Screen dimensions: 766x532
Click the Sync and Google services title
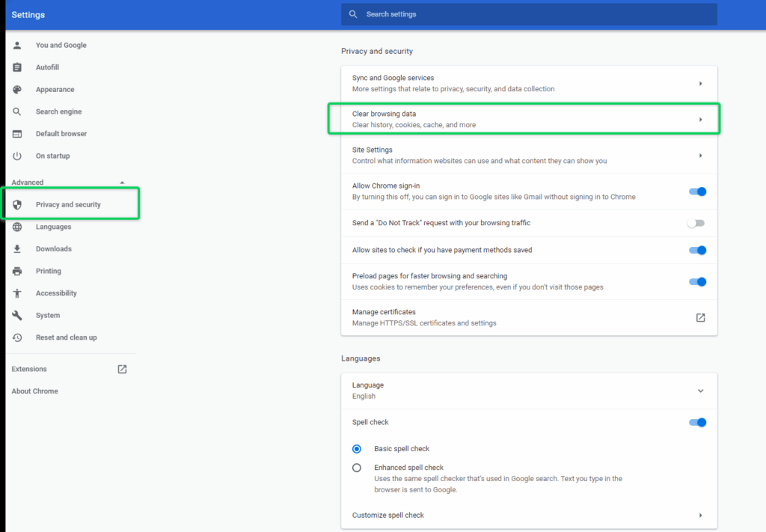pos(393,78)
